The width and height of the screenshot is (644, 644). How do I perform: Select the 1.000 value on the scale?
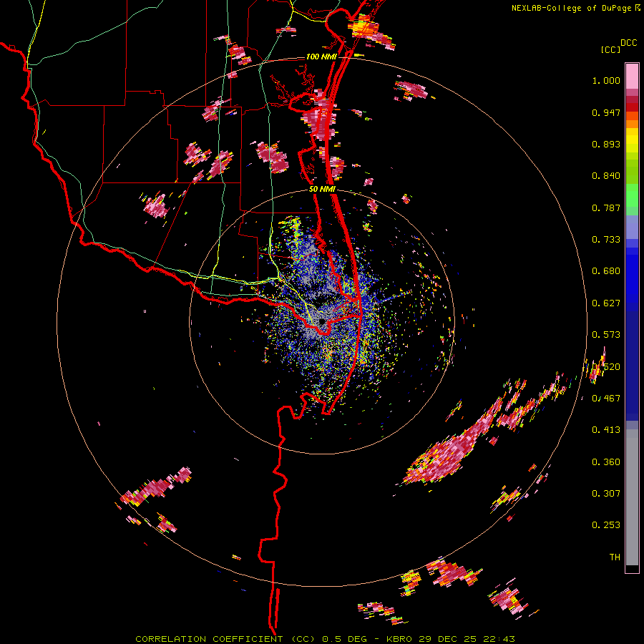tap(606, 80)
